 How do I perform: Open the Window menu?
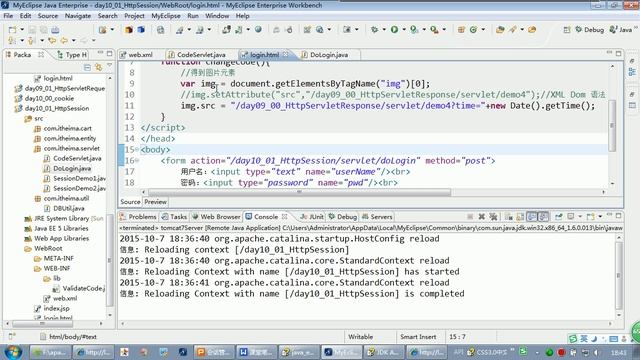pyautogui.click(x=217, y=16)
